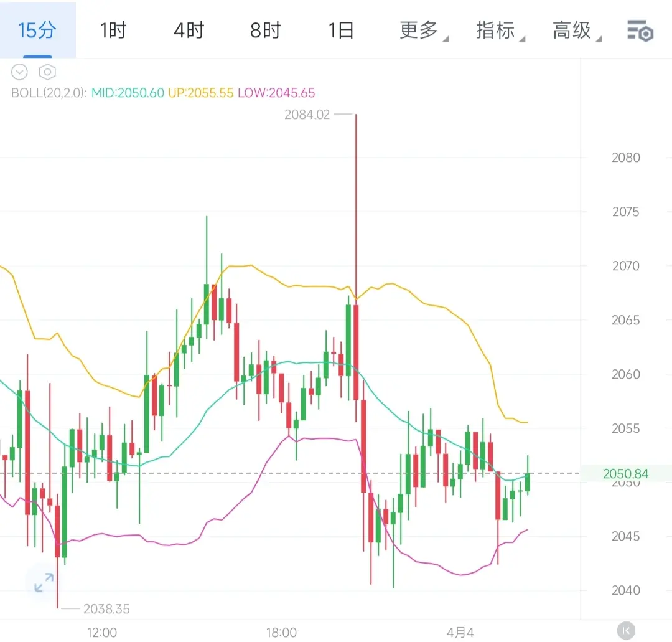
Task: Open the 高级 advanced dropdown
Action: coord(576,31)
